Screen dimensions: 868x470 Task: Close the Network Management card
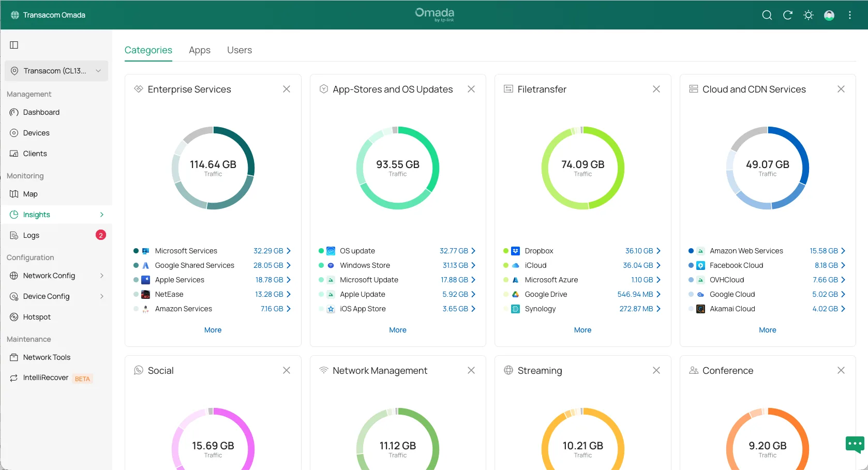point(471,370)
